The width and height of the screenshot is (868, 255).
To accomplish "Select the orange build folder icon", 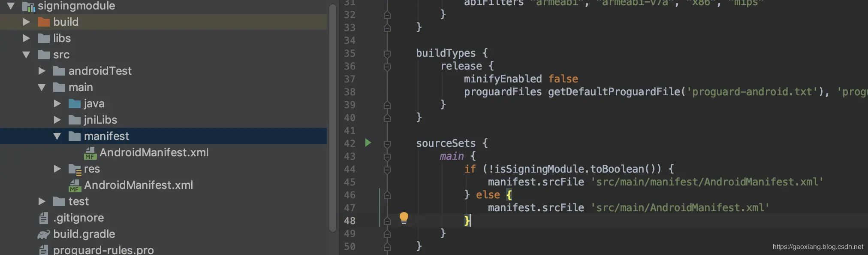I will pos(44,22).
